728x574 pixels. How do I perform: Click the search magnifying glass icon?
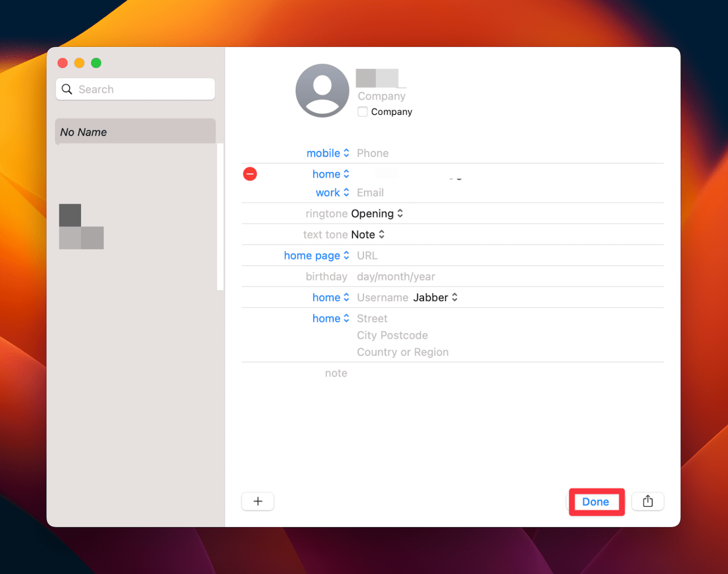pos(67,89)
